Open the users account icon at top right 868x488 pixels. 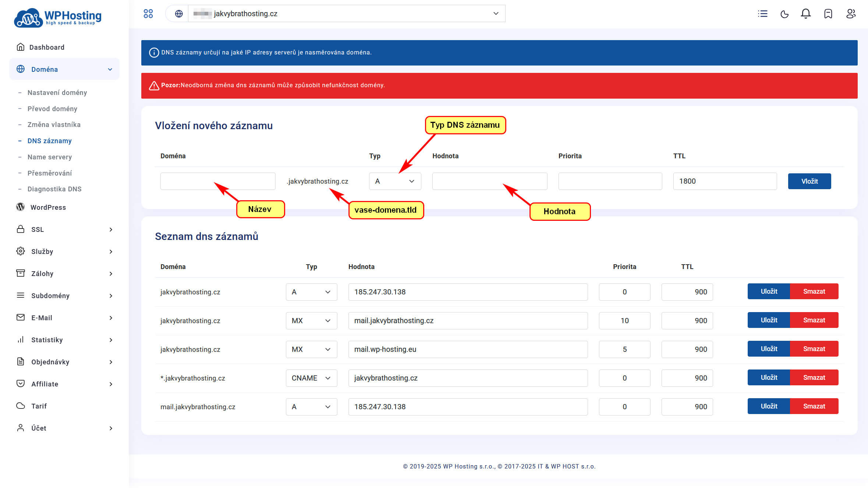point(850,14)
